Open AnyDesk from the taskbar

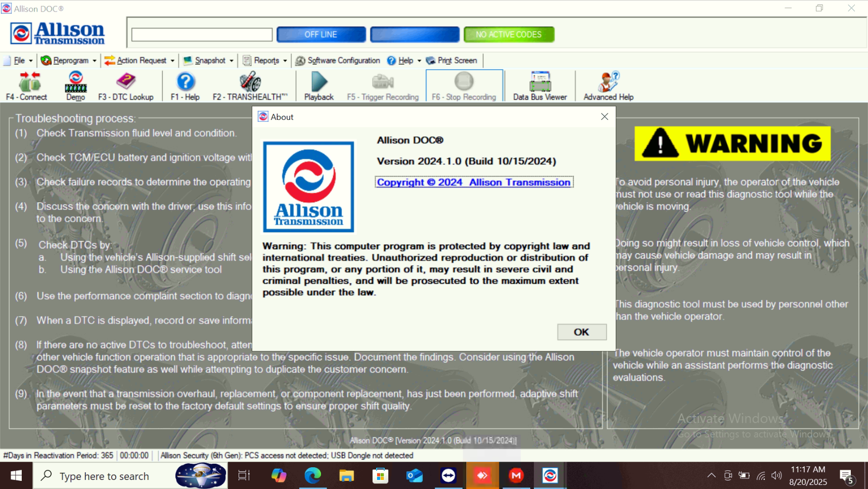click(482, 475)
